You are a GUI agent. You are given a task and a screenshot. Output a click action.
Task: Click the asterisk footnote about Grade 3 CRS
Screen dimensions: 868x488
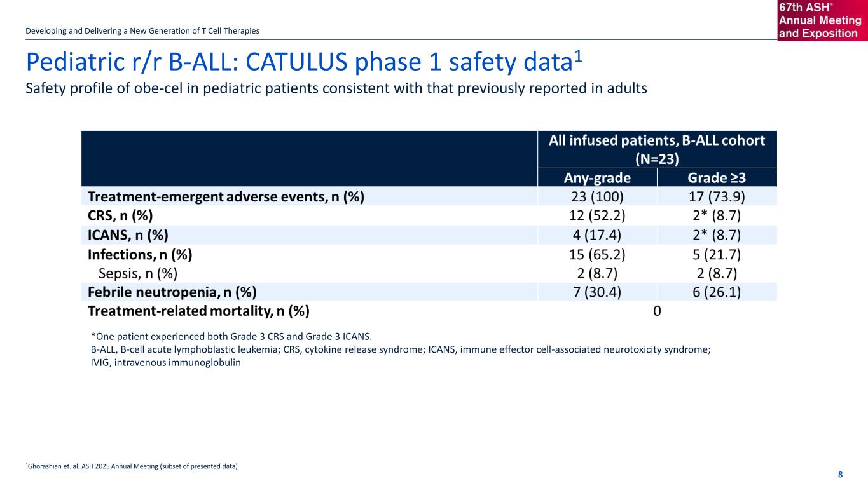tap(231, 336)
